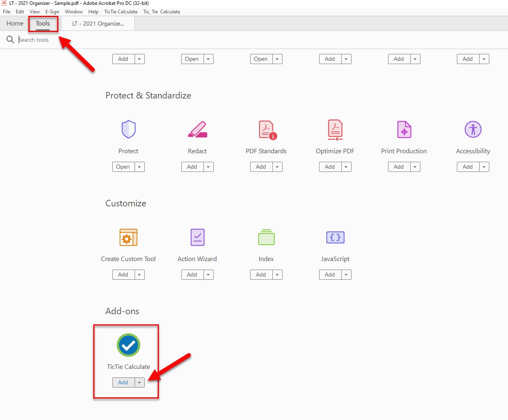This screenshot has height=420, width=508.
Task: Click the JavaScript tool icon
Action: pos(335,238)
